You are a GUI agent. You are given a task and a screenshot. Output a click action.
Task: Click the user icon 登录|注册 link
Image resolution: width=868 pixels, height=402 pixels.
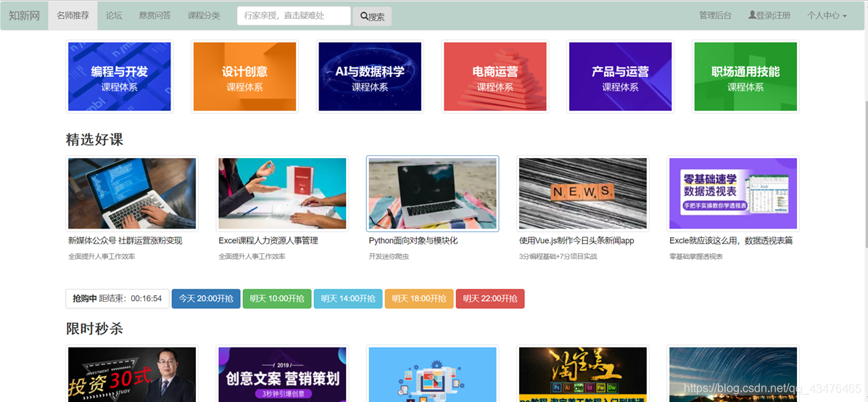(769, 15)
